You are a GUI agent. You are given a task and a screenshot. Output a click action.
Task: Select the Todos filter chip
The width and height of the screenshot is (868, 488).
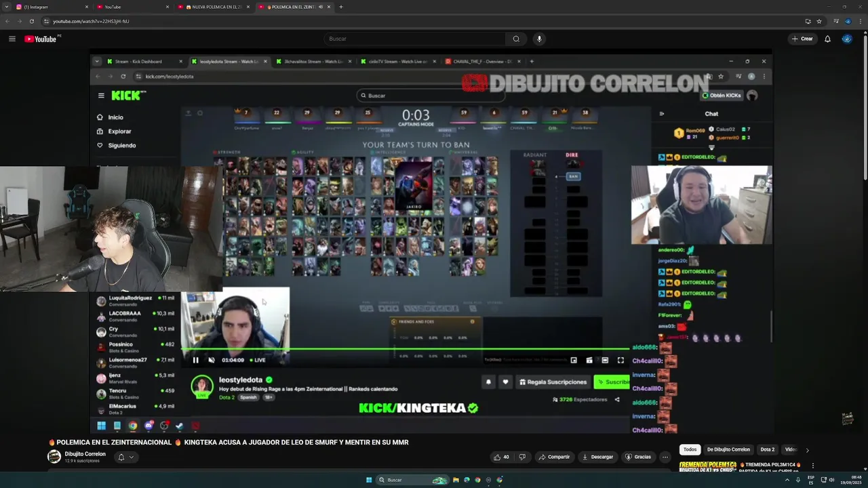690,449
